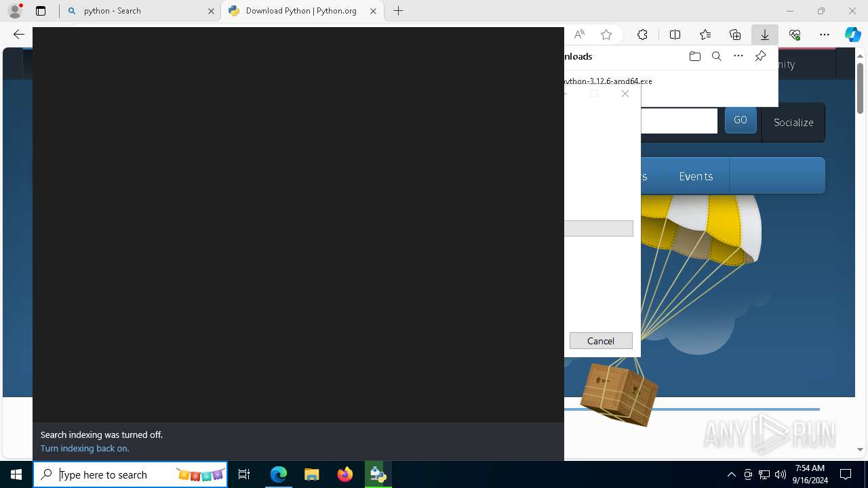Toggle Split screen view
868x488 pixels.
[675, 35]
